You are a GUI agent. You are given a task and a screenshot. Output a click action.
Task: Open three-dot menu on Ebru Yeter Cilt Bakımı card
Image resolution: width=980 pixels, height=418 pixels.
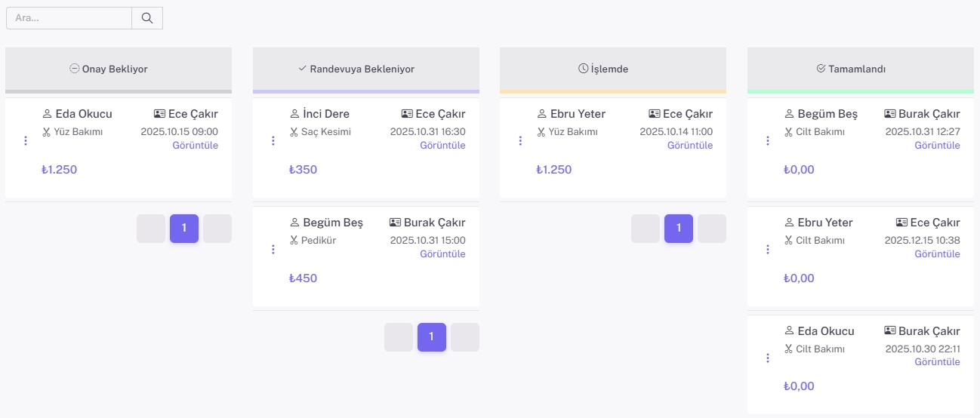[768, 250]
